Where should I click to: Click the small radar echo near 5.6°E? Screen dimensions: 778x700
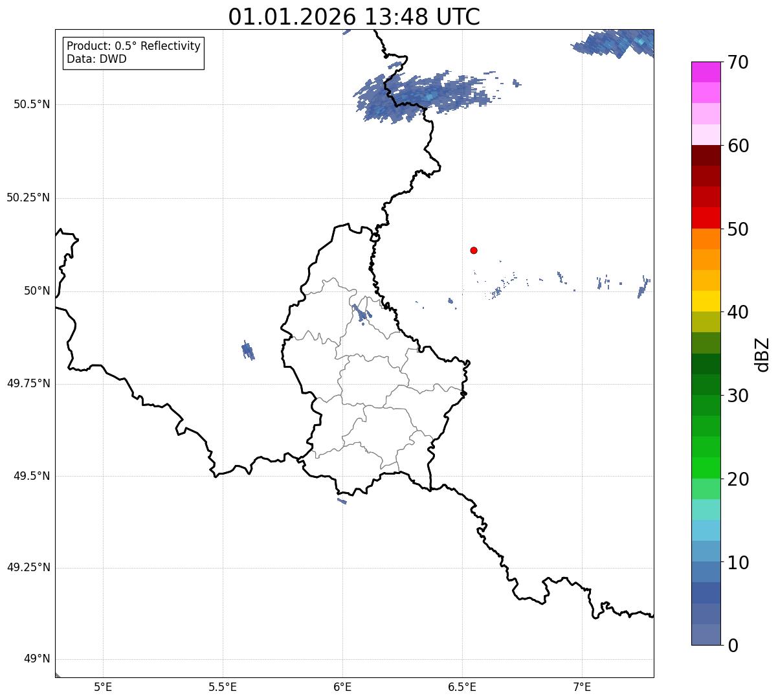[x=248, y=350]
